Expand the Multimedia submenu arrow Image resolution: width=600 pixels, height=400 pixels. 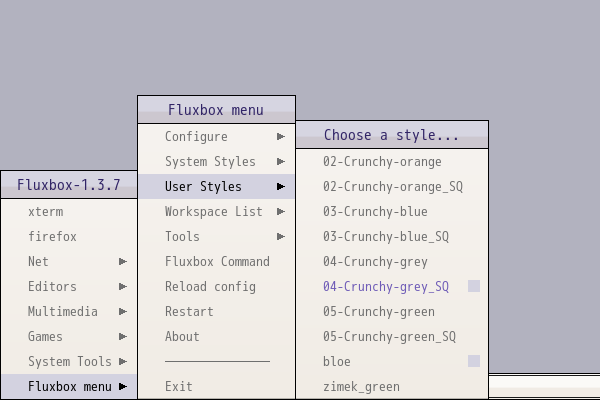[x=123, y=312]
